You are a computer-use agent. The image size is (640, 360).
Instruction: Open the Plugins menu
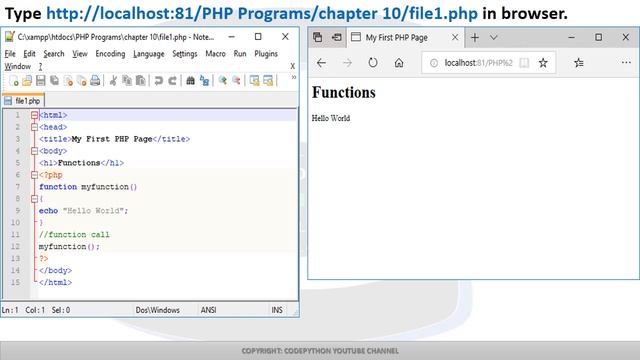[266, 54]
